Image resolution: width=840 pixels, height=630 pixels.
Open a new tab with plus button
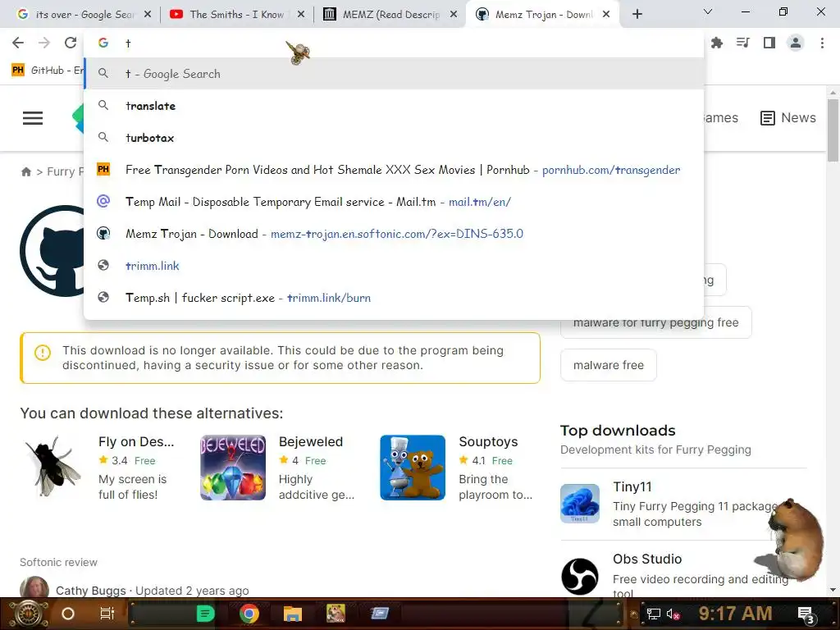click(637, 15)
